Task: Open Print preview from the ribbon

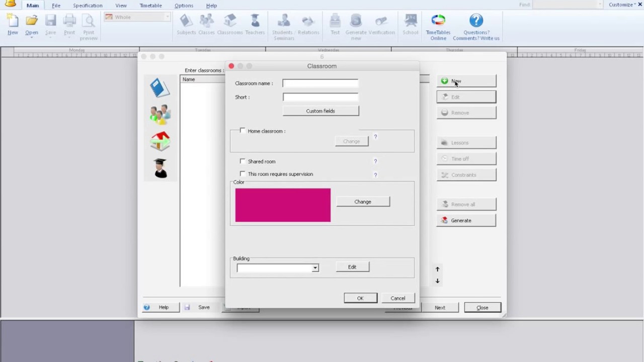Action: [89, 27]
